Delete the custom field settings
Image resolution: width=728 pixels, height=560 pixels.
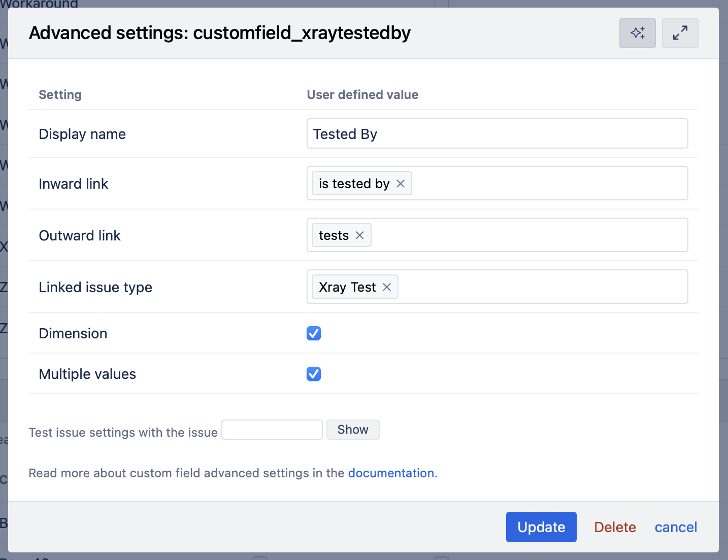click(615, 527)
